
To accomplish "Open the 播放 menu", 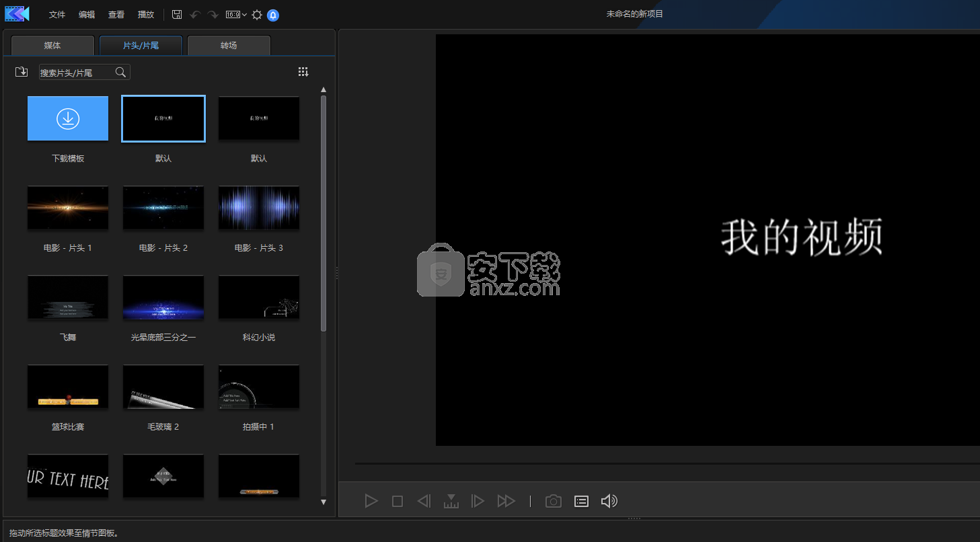I will coord(146,14).
